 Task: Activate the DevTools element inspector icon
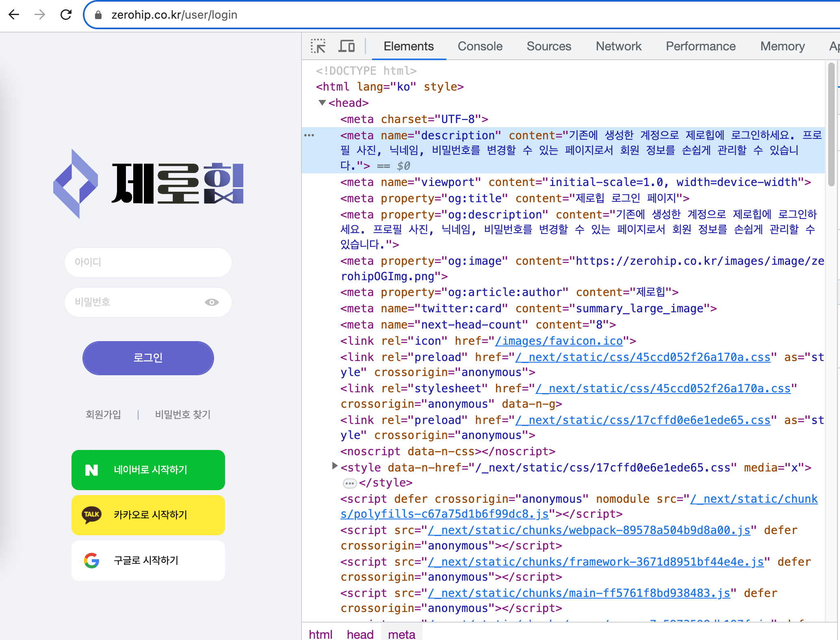318,46
